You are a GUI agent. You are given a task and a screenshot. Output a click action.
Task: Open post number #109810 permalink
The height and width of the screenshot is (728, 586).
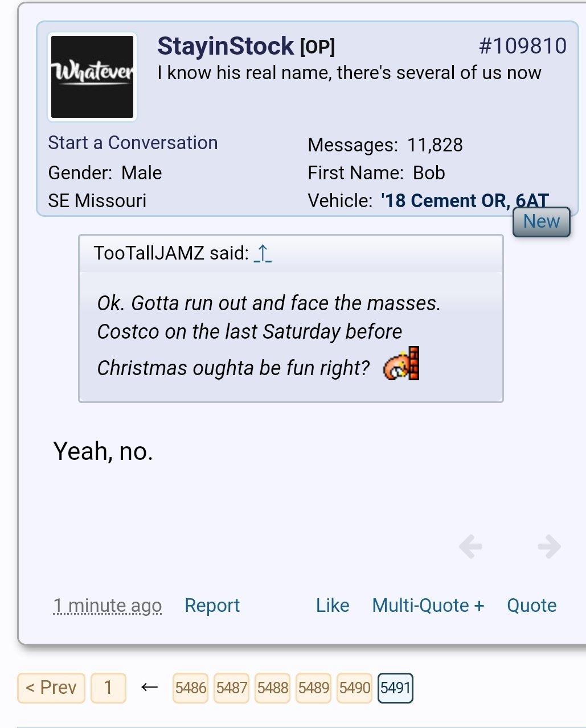523,46
